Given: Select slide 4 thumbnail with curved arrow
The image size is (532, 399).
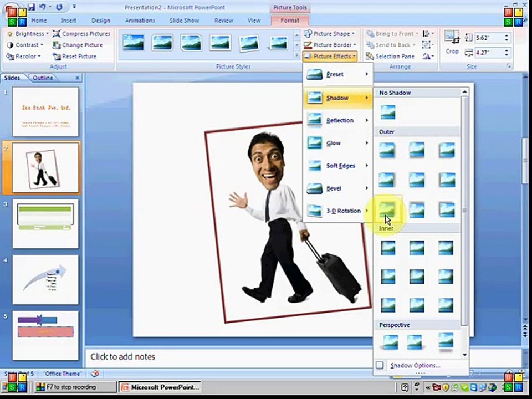Looking at the screenshot, I should tap(45, 279).
